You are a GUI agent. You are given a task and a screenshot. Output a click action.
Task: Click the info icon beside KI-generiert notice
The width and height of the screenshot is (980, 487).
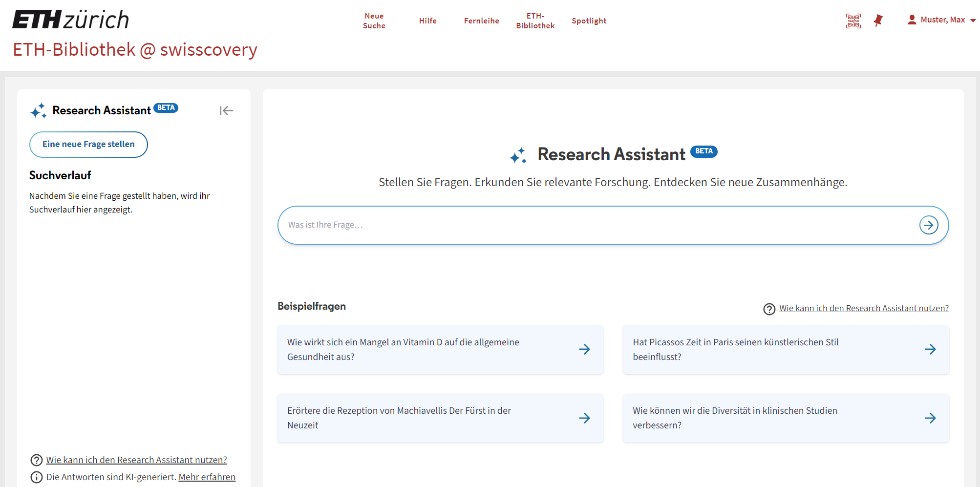(x=37, y=477)
